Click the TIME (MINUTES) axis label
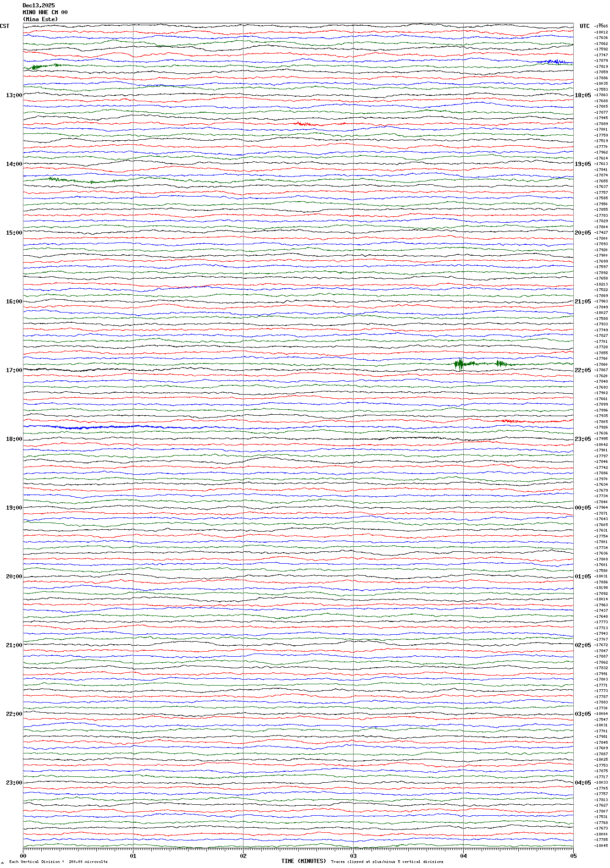This screenshot has width=610, height=868. (303, 861)
